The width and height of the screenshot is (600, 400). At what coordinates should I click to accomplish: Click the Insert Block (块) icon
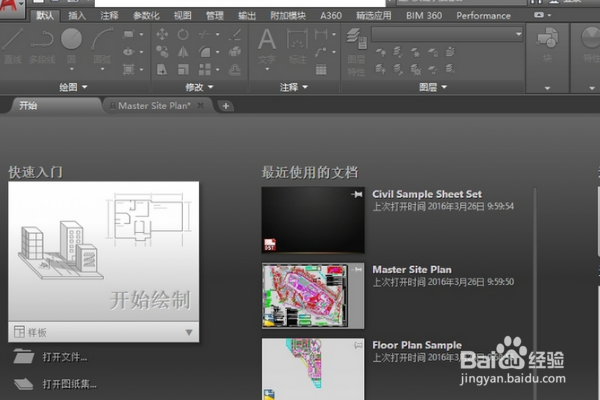click(x=548, y=45)
